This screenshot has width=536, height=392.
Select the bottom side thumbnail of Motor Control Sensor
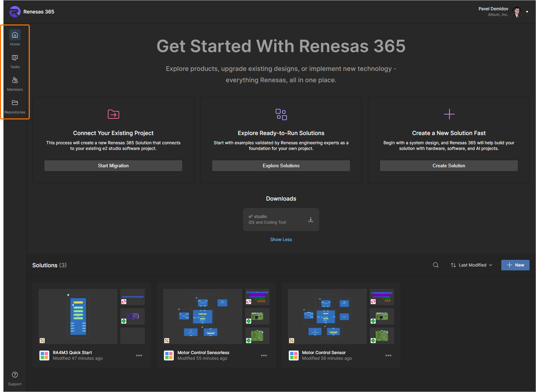pyautogui.click(x=382, y=336)
